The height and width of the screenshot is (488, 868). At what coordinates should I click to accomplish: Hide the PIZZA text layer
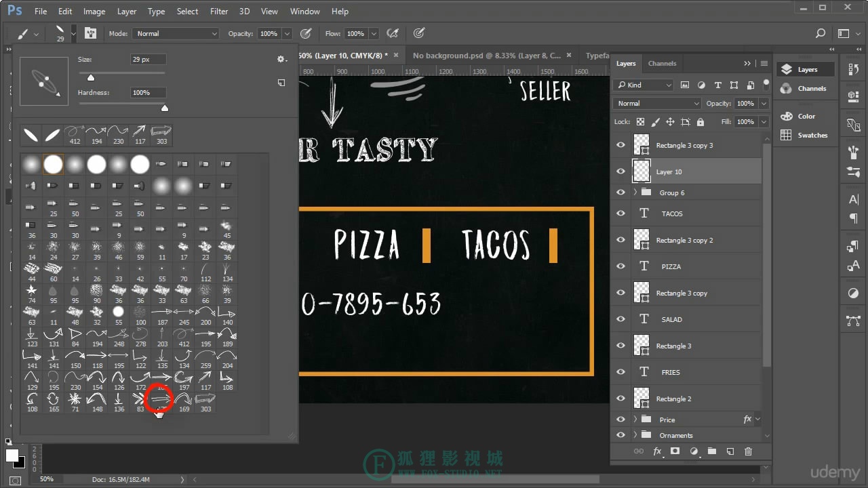point(620,266)
